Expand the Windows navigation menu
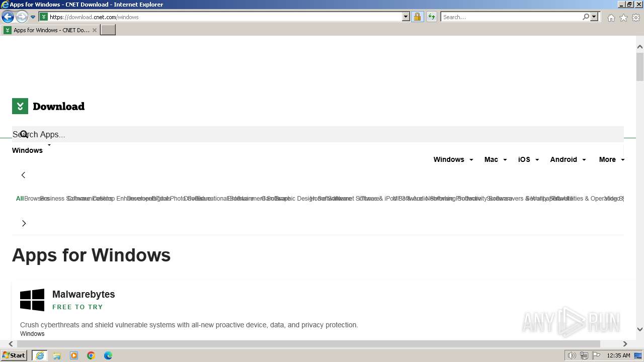Viewport: 644px width, 362px height. coord(453,159)
